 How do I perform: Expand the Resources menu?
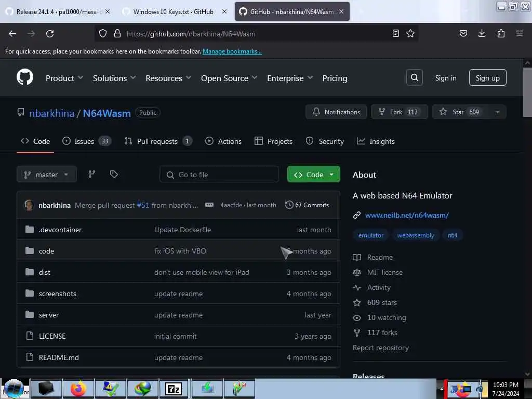168,78
